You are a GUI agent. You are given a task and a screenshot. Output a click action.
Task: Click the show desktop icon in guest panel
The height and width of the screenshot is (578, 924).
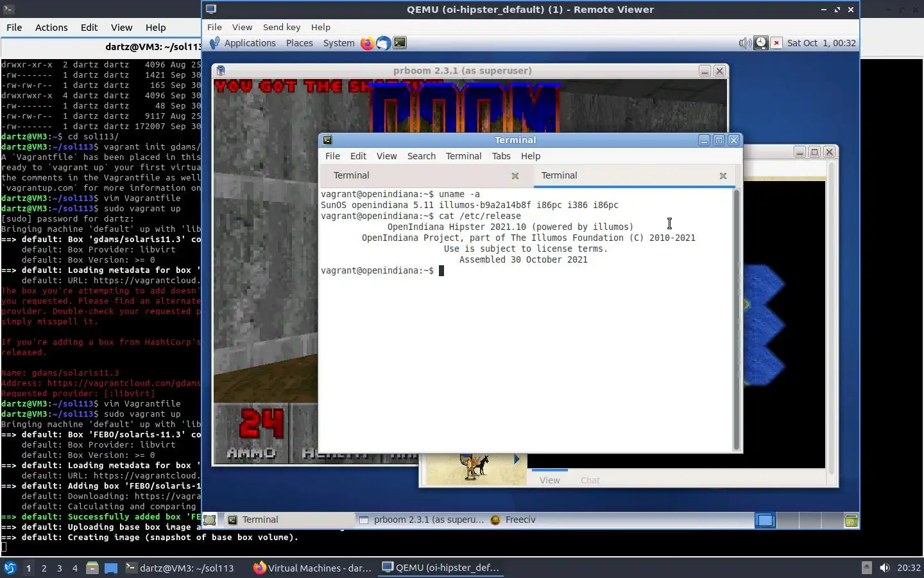coord(210,520)
